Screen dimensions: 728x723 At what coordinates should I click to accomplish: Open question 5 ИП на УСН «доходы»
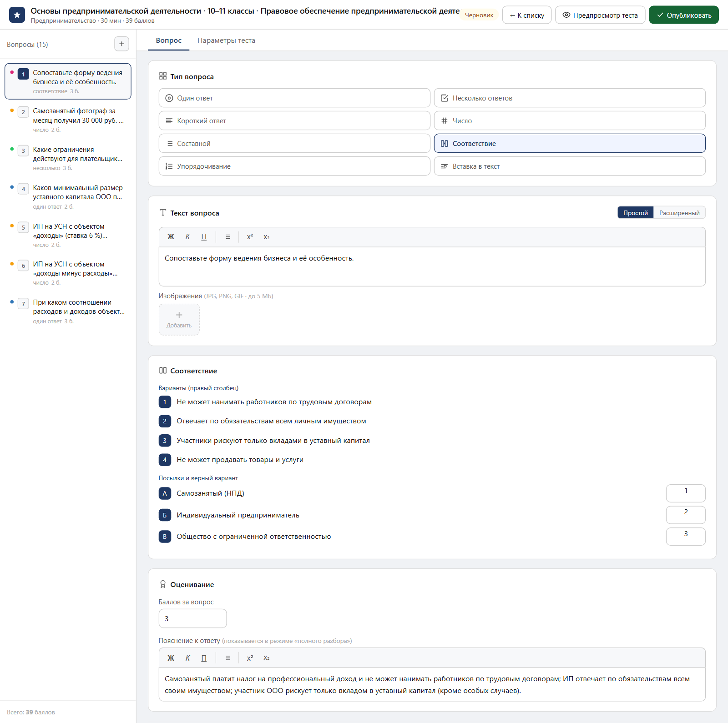point(68,235)
